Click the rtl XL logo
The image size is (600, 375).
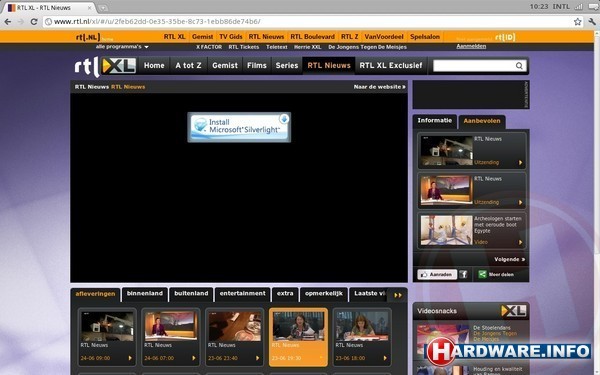pyautogui.click(x=105, y=66)
